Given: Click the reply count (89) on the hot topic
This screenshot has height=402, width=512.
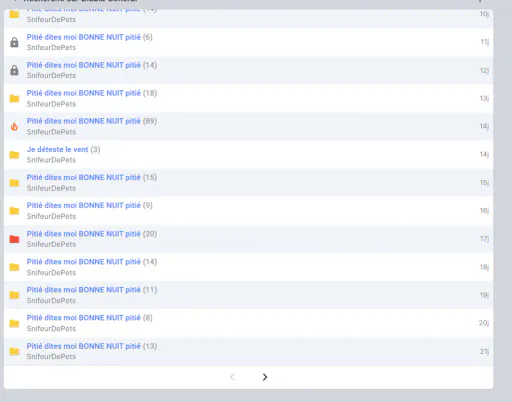Looking at the screenshot, I should 150,121.
